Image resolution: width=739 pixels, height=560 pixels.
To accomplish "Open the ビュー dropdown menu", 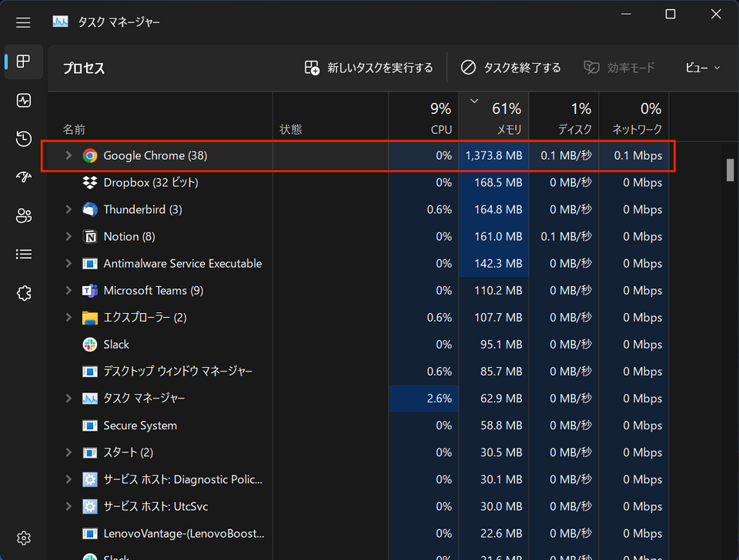I will pos(702,68).
